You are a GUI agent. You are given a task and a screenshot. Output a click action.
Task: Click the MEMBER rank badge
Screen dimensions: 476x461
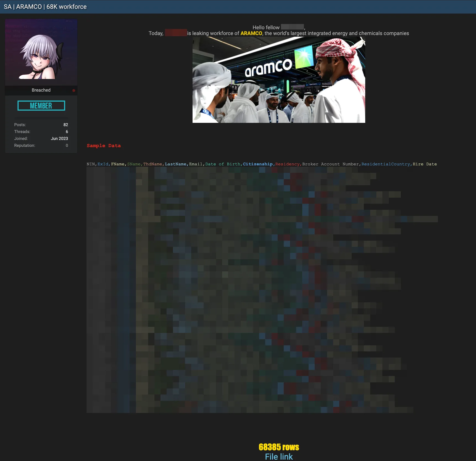tap(41, 106)
